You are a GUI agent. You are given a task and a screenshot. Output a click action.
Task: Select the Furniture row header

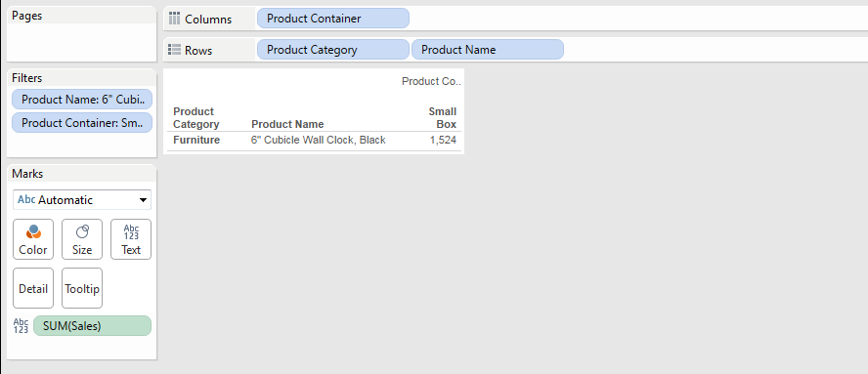point(196,140)
